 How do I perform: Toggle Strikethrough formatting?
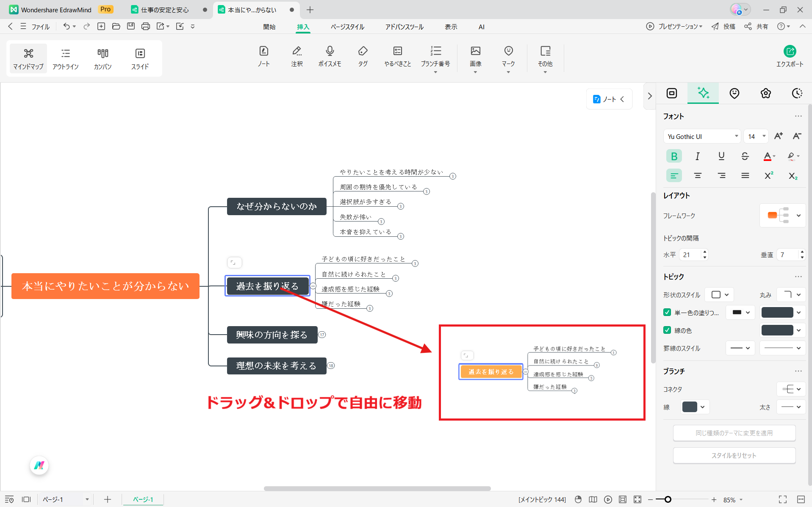[x=745, y=156]
